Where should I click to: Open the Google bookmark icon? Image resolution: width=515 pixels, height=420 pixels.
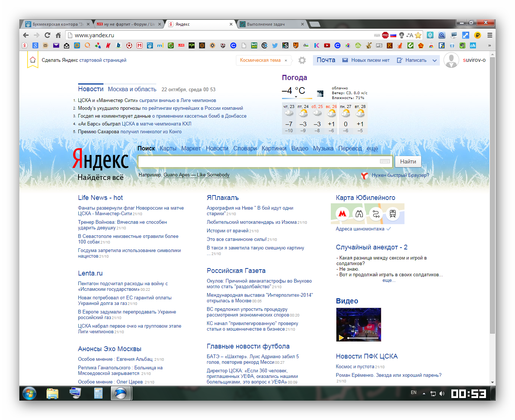click(35, 45)
